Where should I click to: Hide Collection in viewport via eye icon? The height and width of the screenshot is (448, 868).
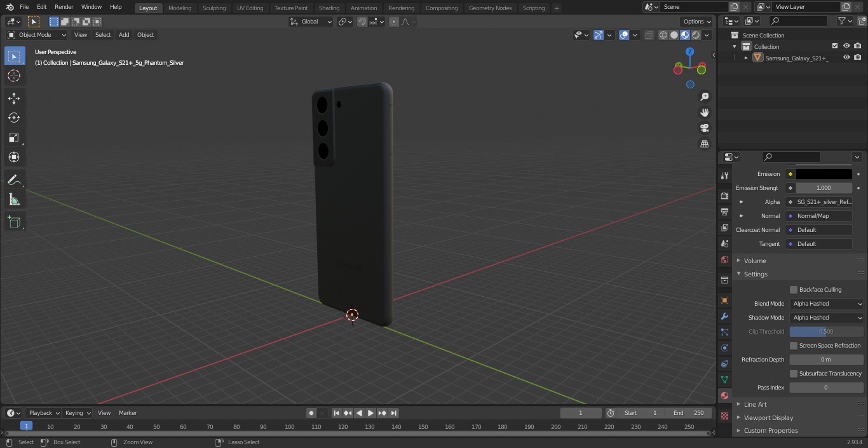846,46
